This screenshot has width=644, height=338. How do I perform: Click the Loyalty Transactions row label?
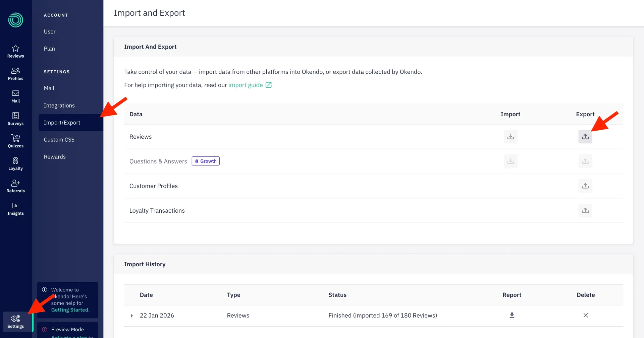point(157,211)
